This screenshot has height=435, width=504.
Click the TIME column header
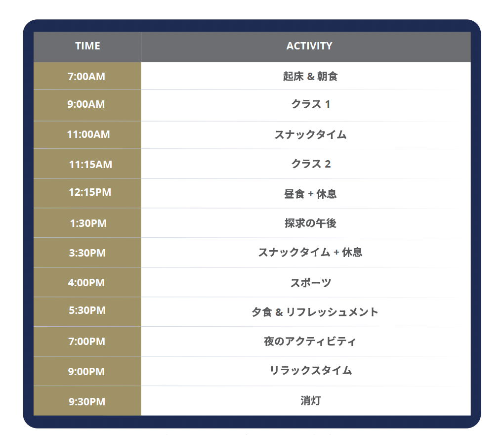click(87, 46)
